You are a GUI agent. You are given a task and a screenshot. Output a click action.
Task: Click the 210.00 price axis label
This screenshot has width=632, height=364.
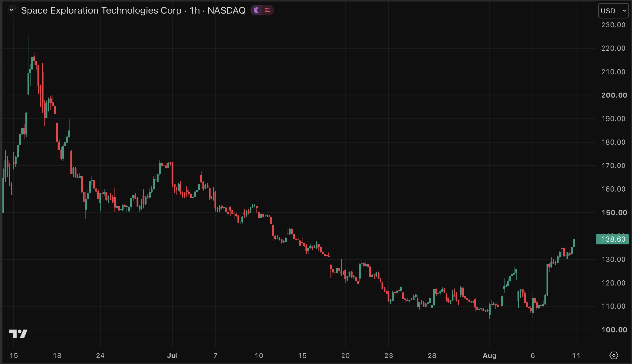point(613,72)
